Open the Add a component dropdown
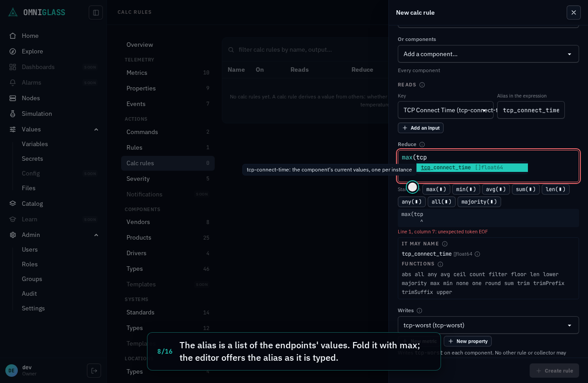Viewport: 588px width, 383px height. coord(488,54)
